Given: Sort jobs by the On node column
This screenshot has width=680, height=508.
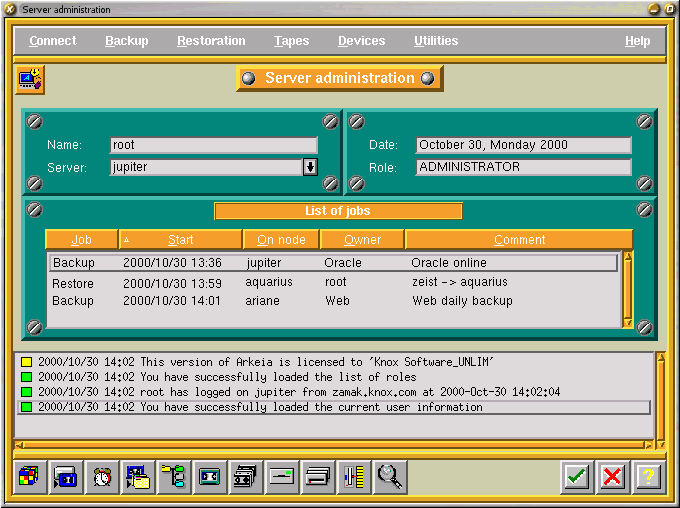Looking at the screenshot, I should point(281,239).
